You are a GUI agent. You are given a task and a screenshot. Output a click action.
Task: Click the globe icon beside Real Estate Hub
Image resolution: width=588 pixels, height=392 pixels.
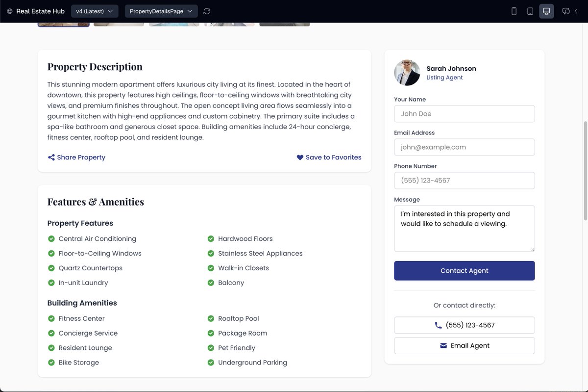pyautogui.click(x=10, y=11)
